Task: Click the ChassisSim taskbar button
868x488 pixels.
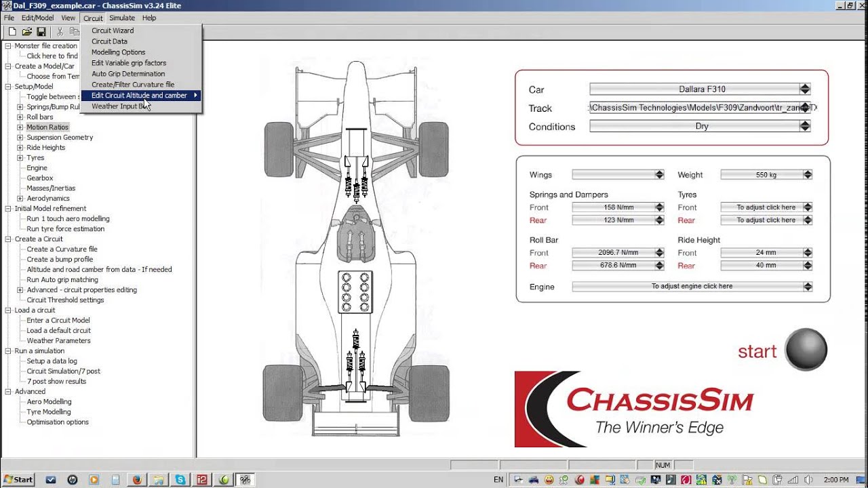Action: click(x=245, y=479)
